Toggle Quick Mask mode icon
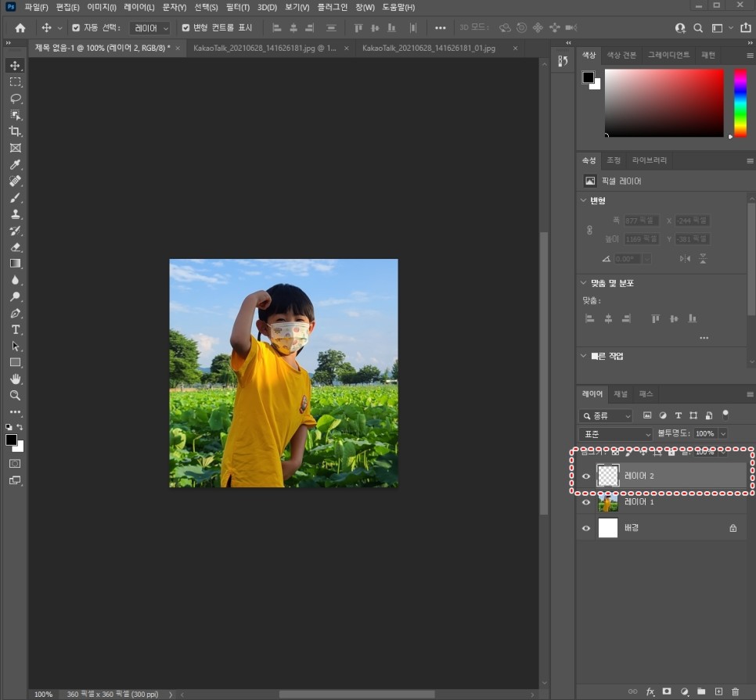 (16, 464)
